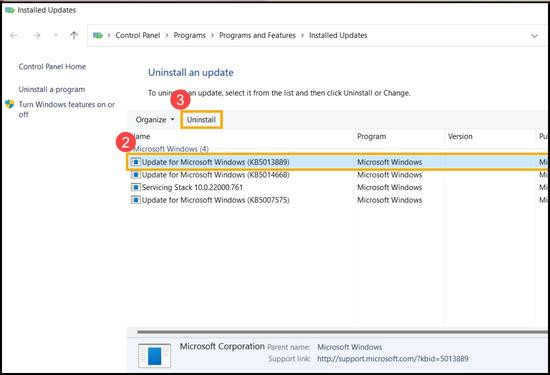Expand the address bar history chevron
Screen dimensions: 550x375
[x=534, y=36]
